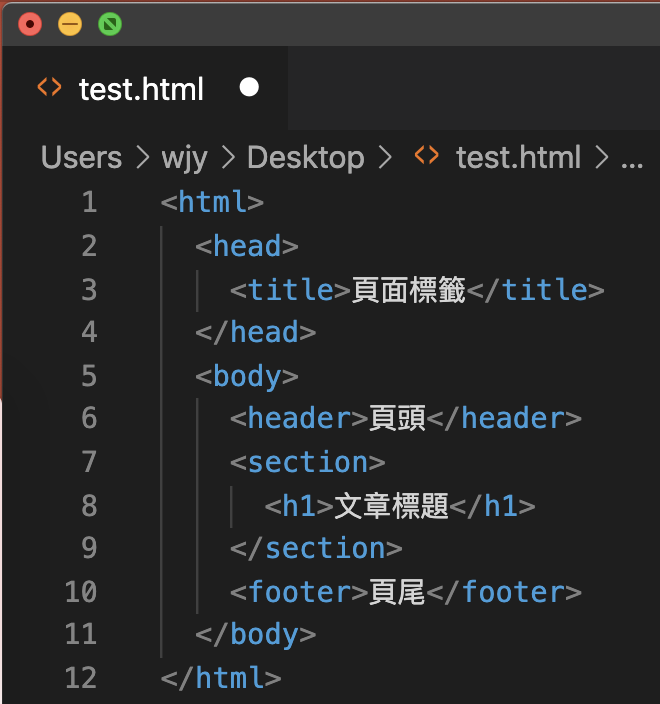Viewport: 660px width, 704px height.
Task: Click the unsaved changes dot on test.html tab
Action: tap(249, 87)
